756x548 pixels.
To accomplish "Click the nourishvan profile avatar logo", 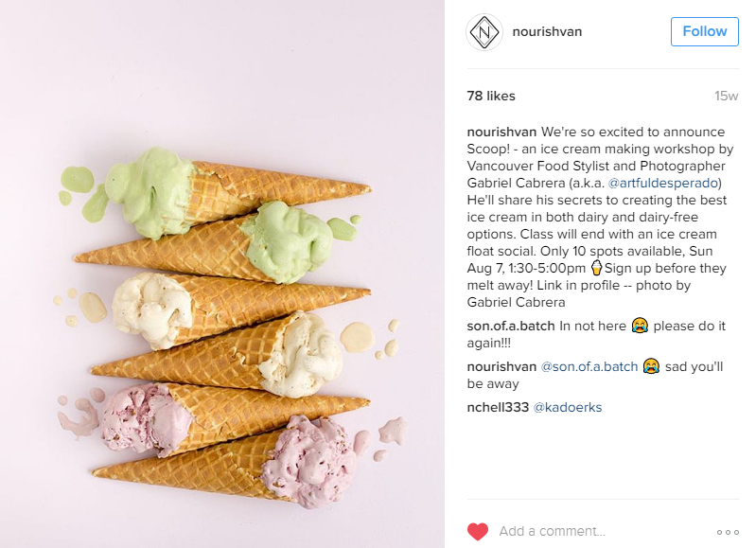I will [x=484, y=32].
